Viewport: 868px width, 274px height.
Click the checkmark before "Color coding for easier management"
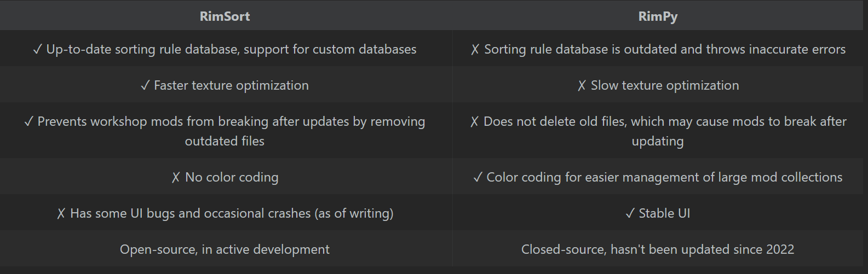478,177
